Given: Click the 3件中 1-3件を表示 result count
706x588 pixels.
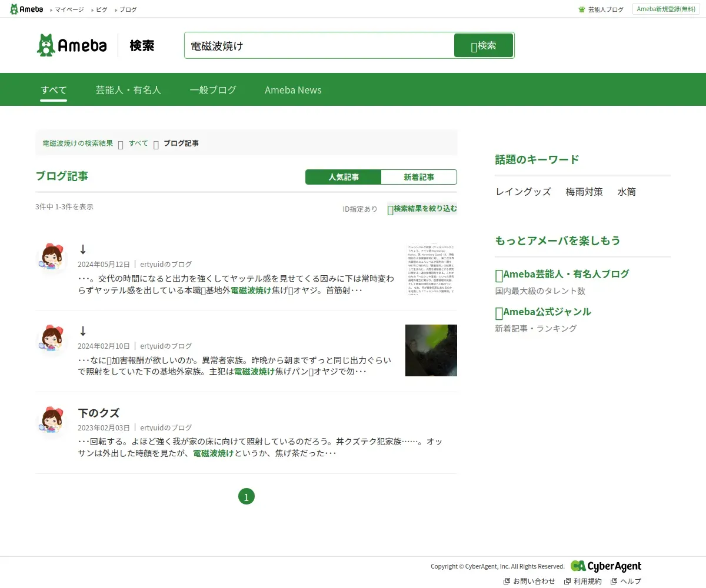Looking at the screenshot, I should pos(65,206).
